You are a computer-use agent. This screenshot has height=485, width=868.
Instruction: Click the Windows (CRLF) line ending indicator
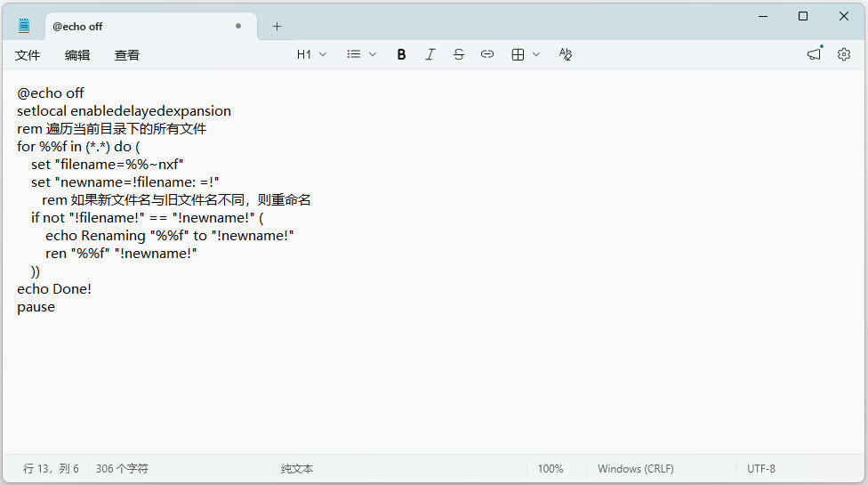636,468
